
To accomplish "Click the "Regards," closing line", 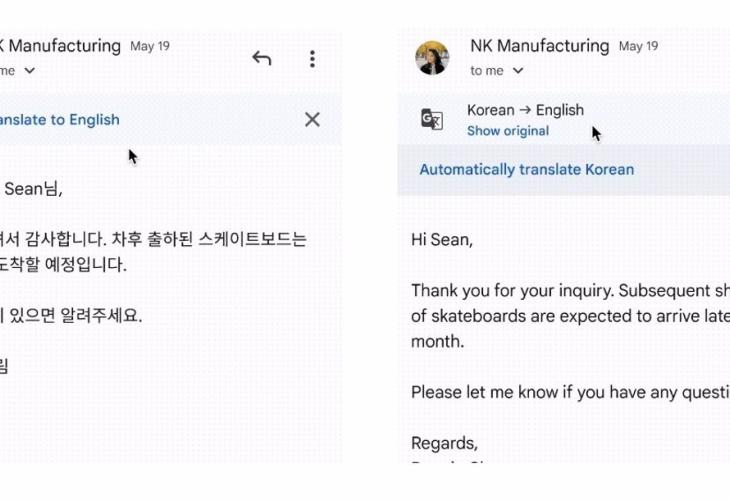I will pyautogui.click(x=445, y=443).
